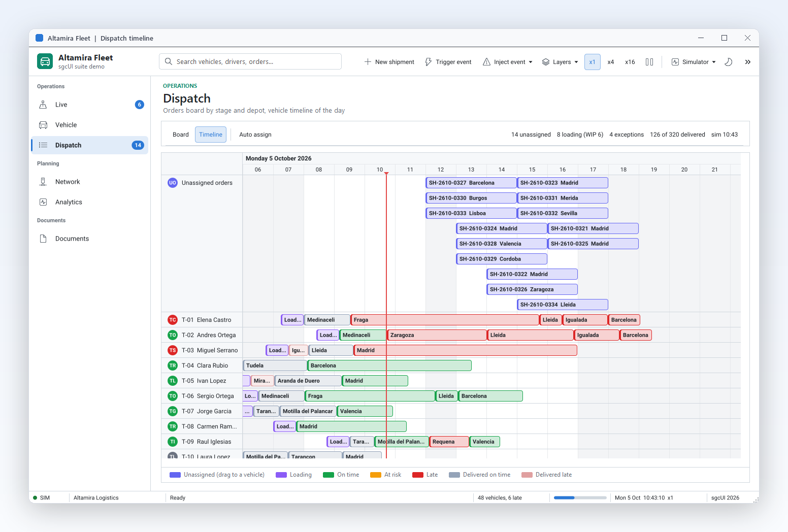Click the Inject event warning triangle icon
This screenshot has height=532, width=788.
[x=486, y=62]
